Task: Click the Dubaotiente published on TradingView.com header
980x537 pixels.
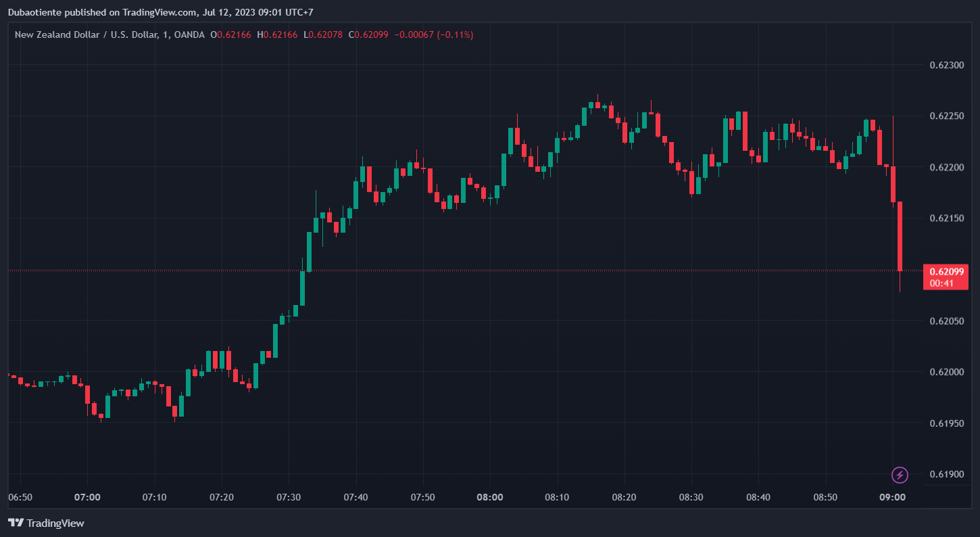Action: tap(160, 12)
